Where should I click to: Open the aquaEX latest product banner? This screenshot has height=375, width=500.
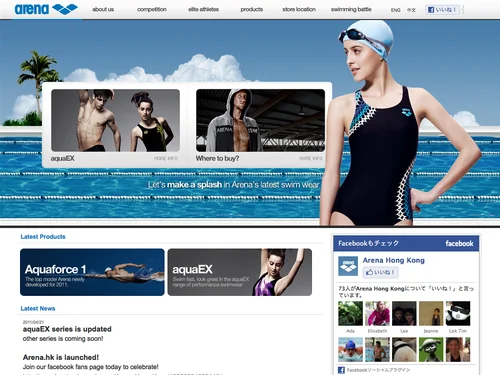tap(240, 272)
